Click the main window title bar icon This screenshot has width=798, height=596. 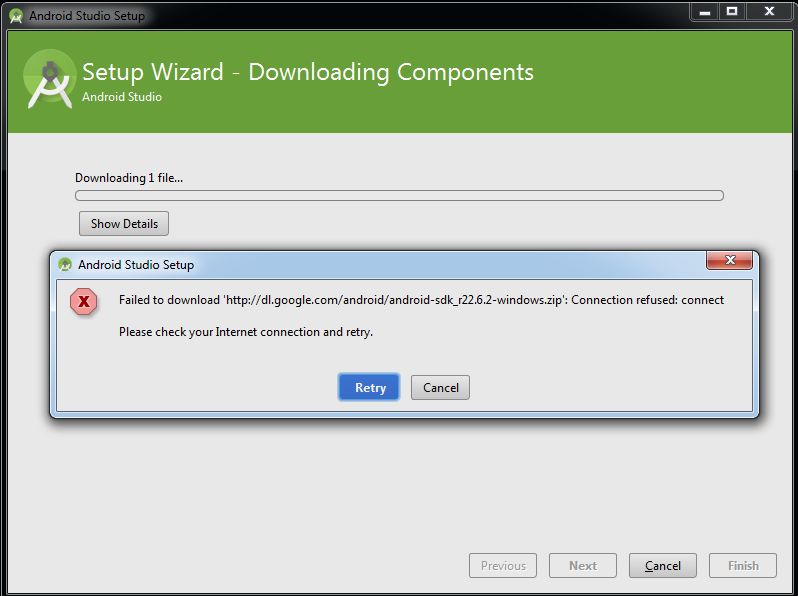(16, 15)
